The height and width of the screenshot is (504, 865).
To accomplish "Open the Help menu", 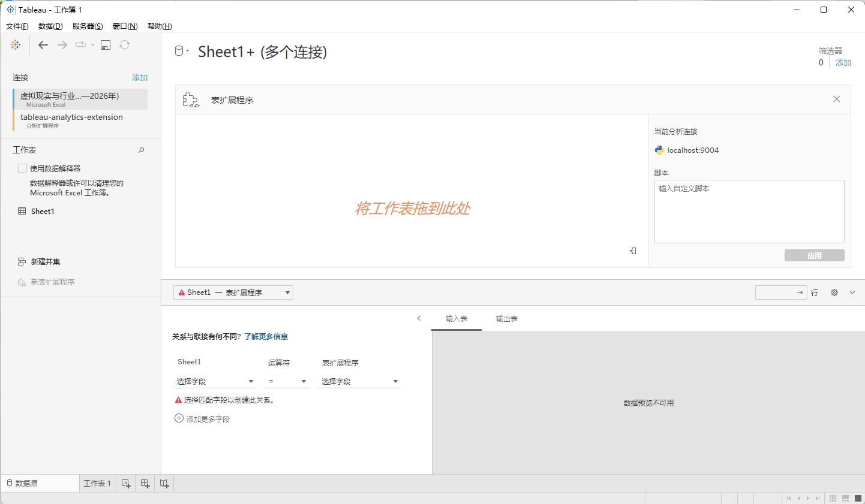I will point(160,26).
